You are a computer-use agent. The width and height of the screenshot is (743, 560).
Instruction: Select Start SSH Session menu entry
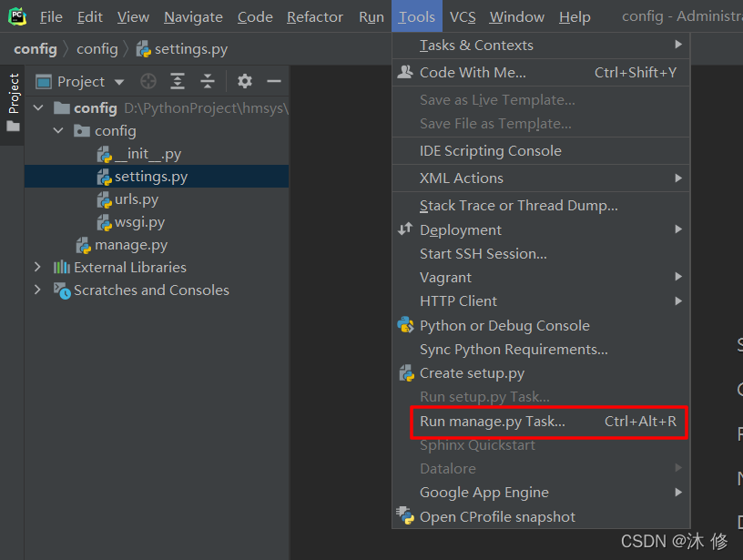pyautogui.click(x=541, y=253)
